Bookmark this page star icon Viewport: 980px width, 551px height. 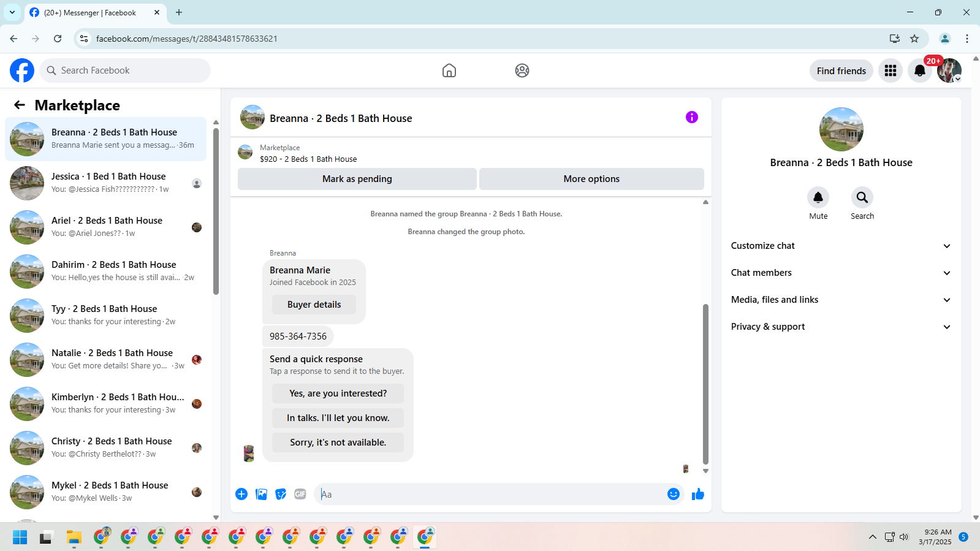(x=914, y=39)
